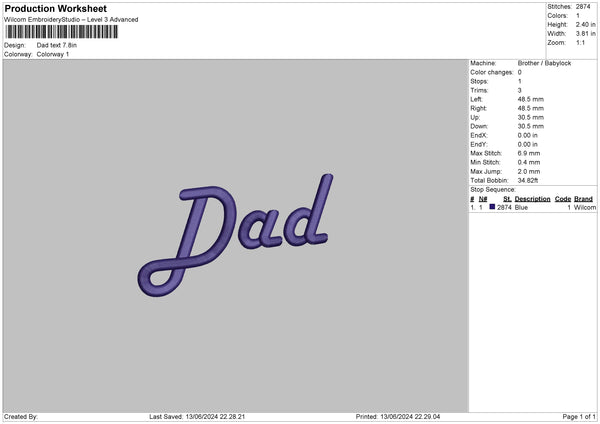Click the 'Description' column header
Viewport: 600px width, 424px height.
click(532, 199)
